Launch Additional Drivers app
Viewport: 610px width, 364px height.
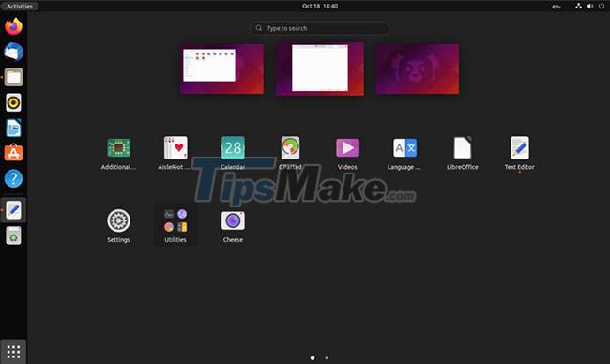click(x=118, y=153)
